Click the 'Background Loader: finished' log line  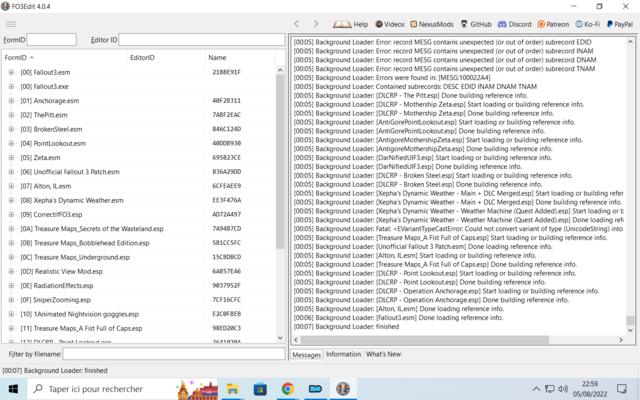pos(346,327)
